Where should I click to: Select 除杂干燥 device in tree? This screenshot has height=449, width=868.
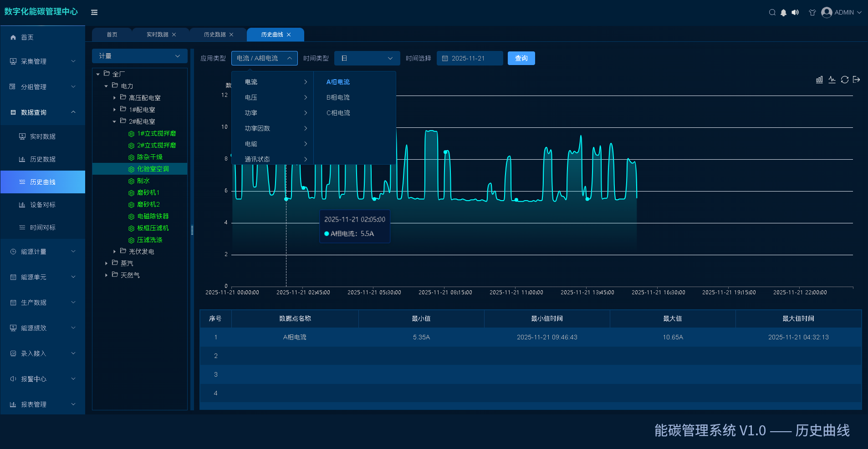[x=149, y=157]
